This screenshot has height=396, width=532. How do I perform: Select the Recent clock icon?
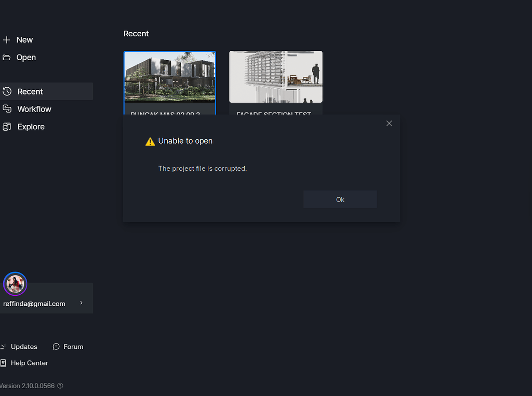(x=7, y=91)
